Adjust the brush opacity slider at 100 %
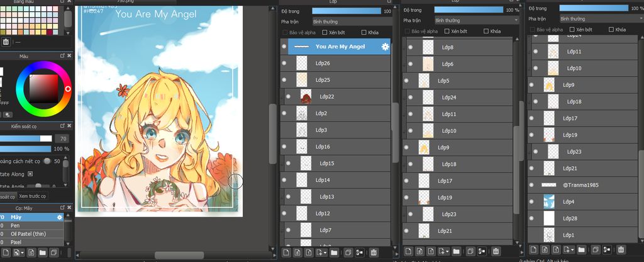644x262 pixels. pyautogui.click(x=25, y=149)
